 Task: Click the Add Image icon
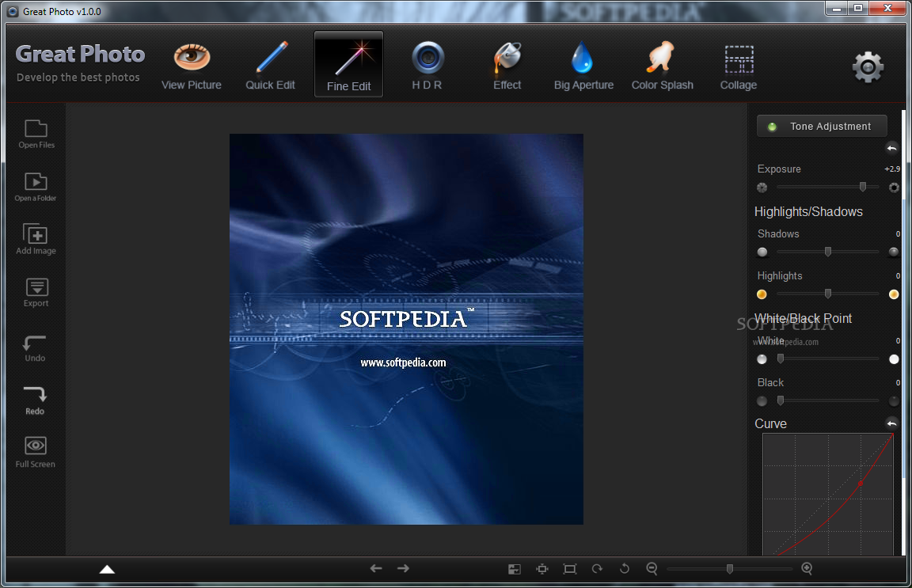[36, 239]
